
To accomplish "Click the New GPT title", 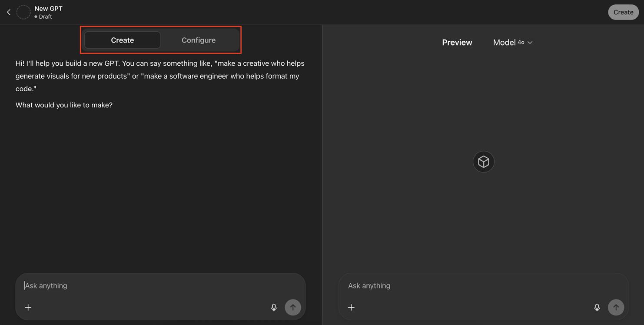I will tap(48, 8).
